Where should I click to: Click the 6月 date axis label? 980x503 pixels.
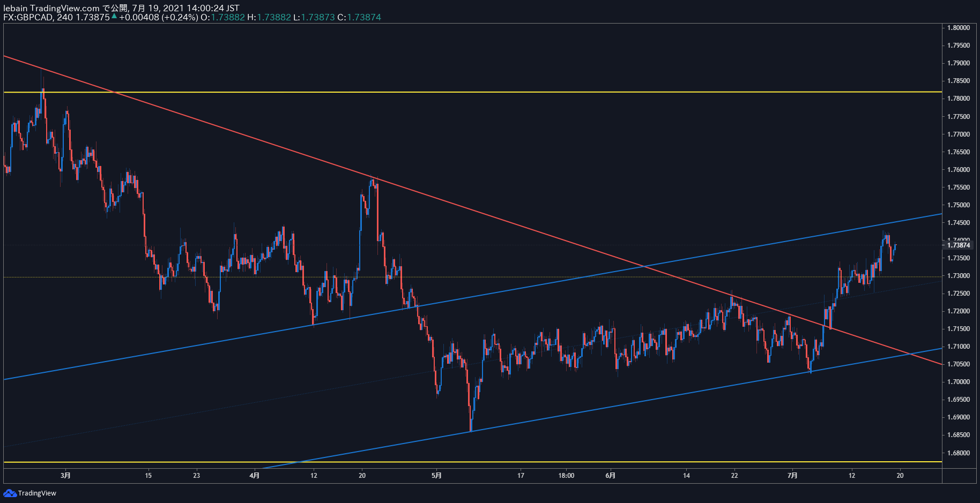(610, 475)
